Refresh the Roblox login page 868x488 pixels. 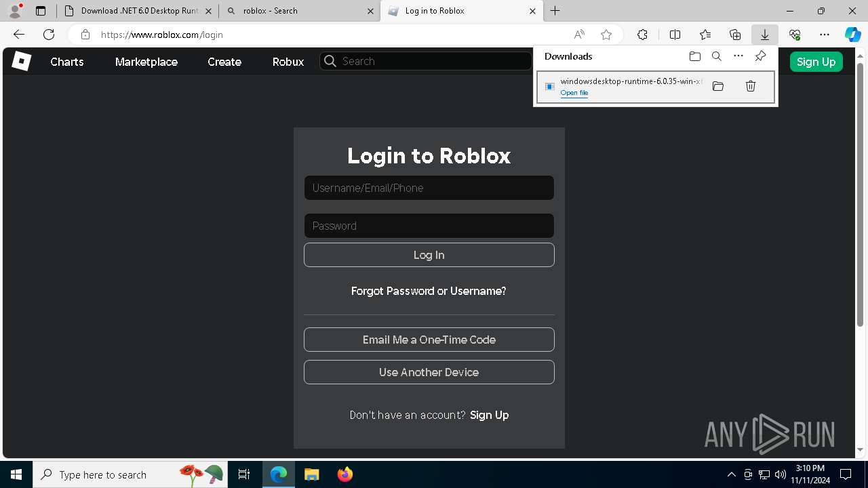pyautogui.click(x=49, y=35)
